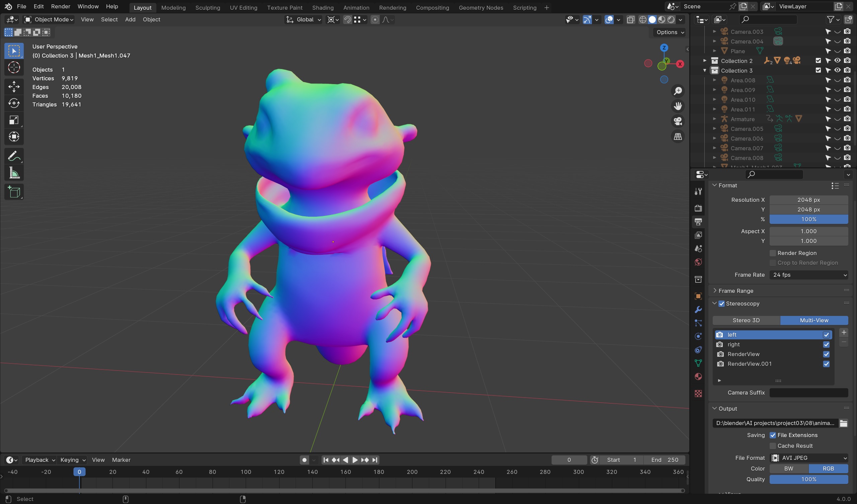Toggle X-ray display
This screenshot has height=504, width=857.
[x=630, y=20]
